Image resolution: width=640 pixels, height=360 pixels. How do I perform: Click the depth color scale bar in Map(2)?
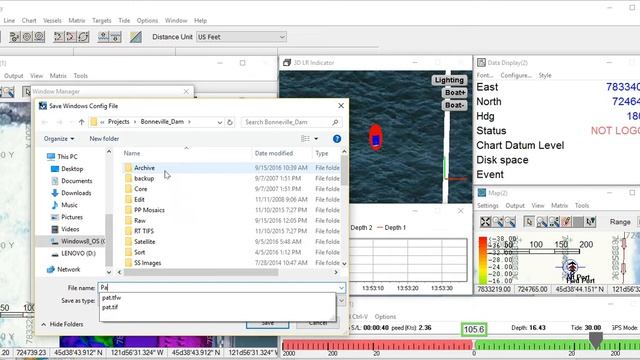[482, 260]
